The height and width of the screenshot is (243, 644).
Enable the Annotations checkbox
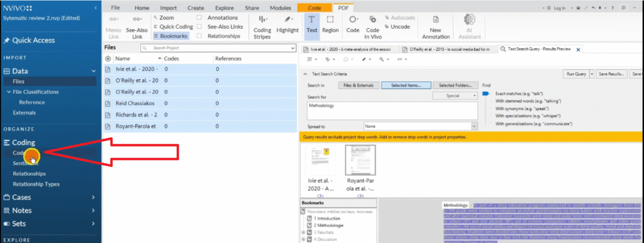coord(199,18)
